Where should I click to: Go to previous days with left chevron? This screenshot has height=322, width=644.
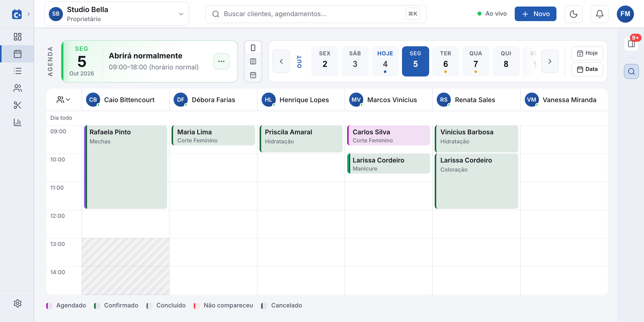pos(281,61)
